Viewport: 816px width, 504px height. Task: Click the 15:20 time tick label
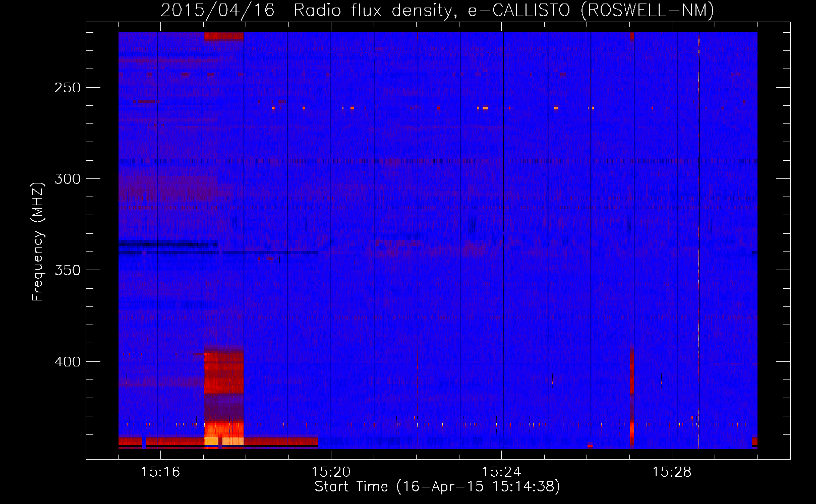tap(331, 472)
